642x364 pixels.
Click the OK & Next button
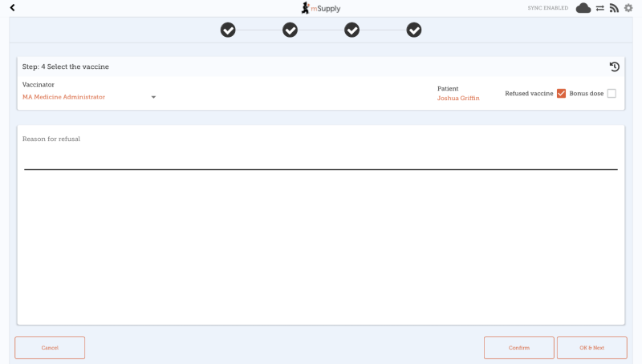[592, 348]
